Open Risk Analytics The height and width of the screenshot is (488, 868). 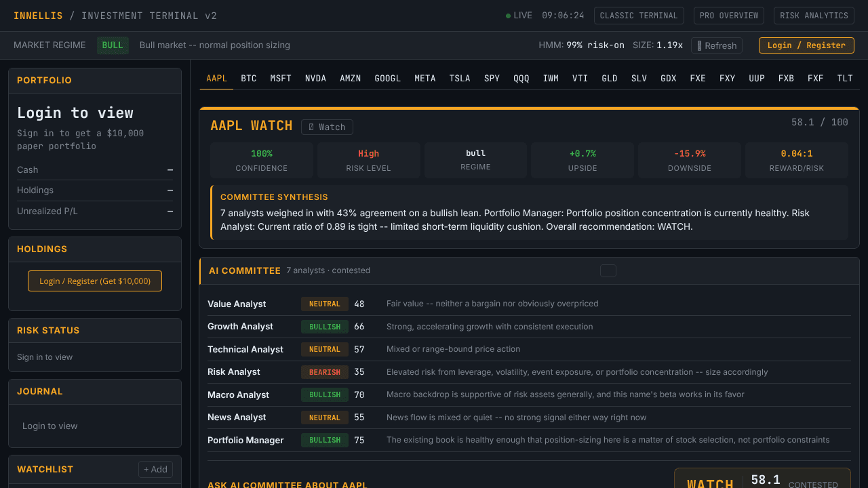814,16
